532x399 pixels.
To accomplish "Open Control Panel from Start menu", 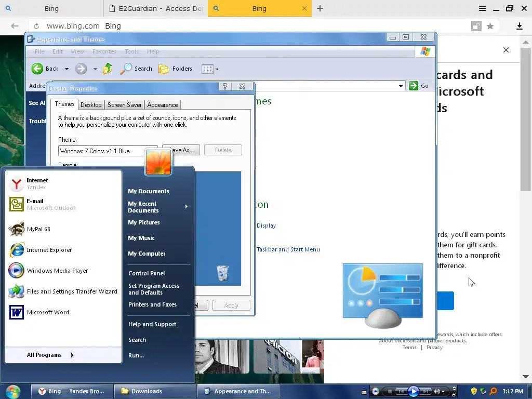I will click(147, 273).
